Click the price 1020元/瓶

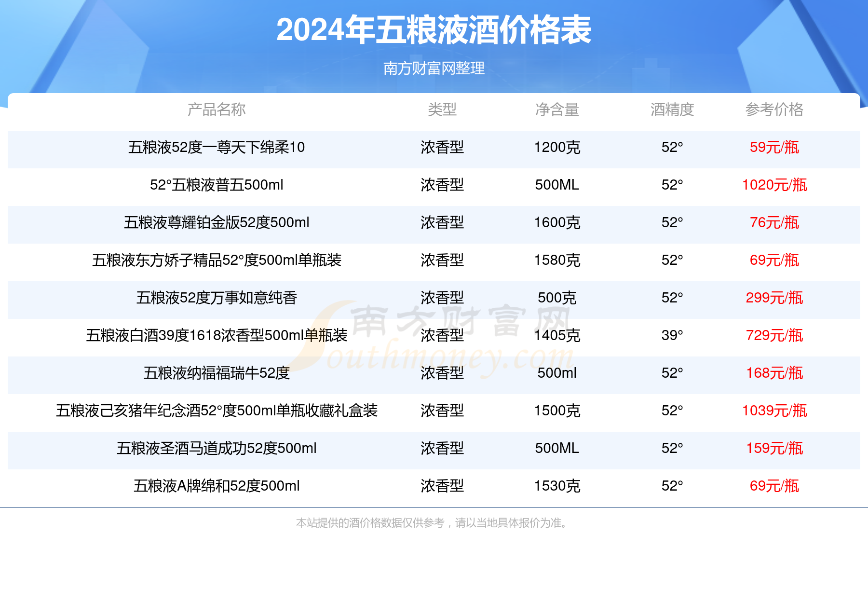(774, 185)
